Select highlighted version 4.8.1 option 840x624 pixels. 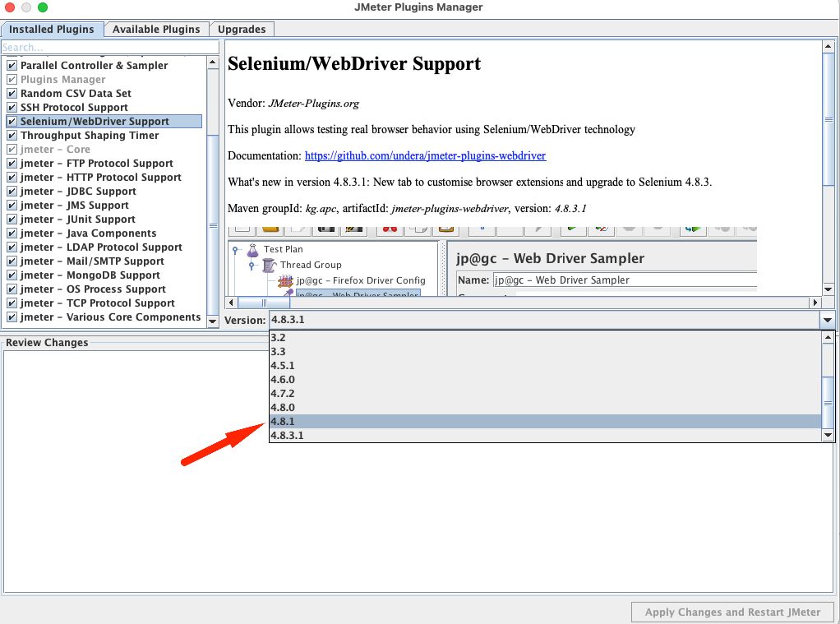coord(545,422)
